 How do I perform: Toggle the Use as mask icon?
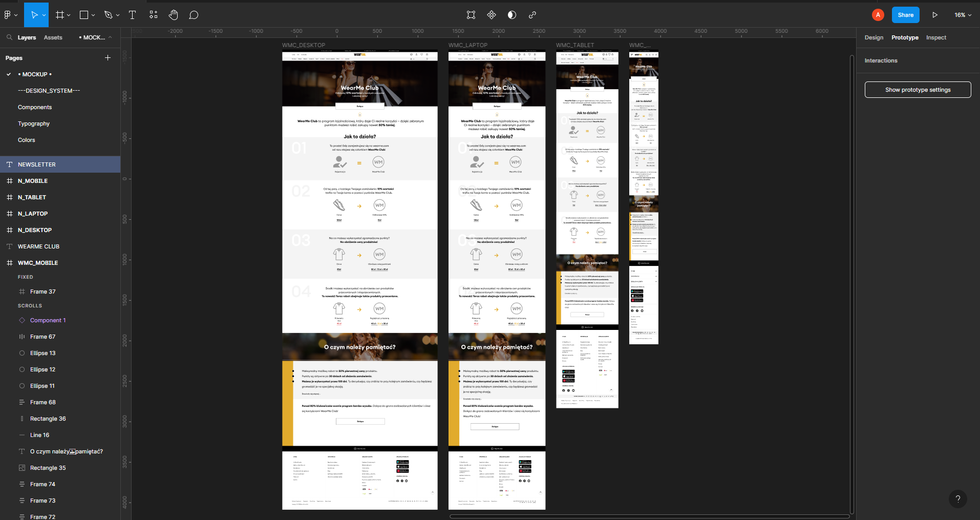(512, 15)
